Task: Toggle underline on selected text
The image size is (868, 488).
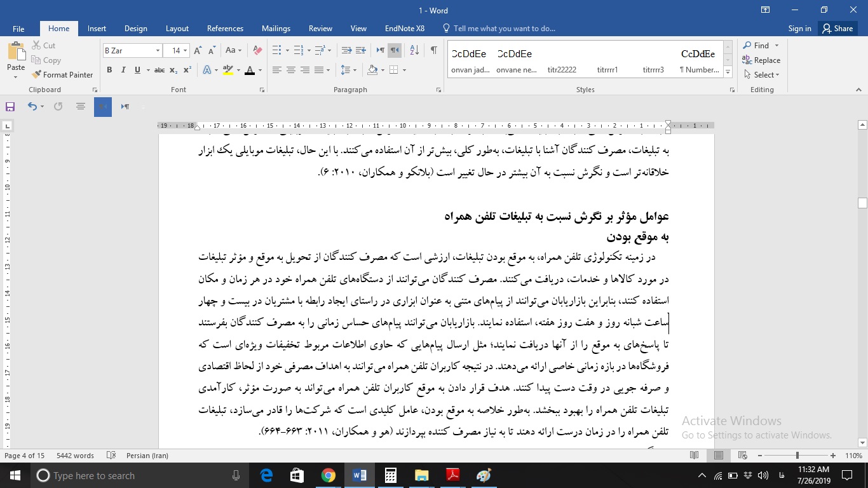Action: (137, 70)
